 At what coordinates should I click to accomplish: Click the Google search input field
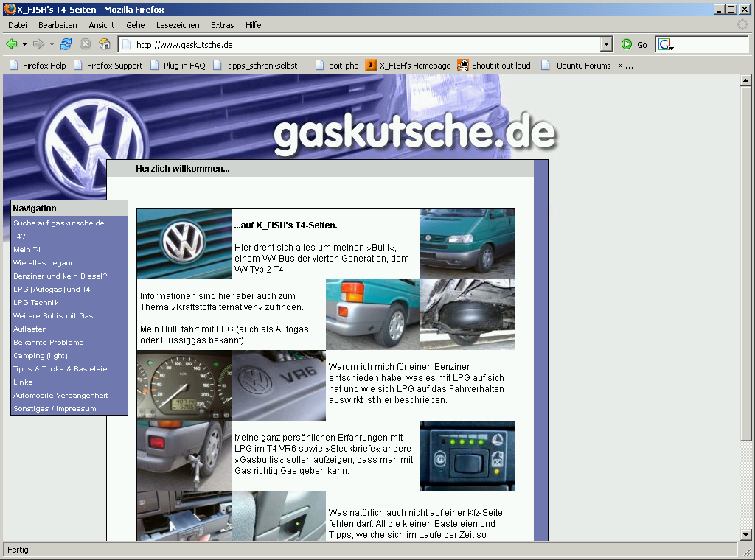[711, 45]
